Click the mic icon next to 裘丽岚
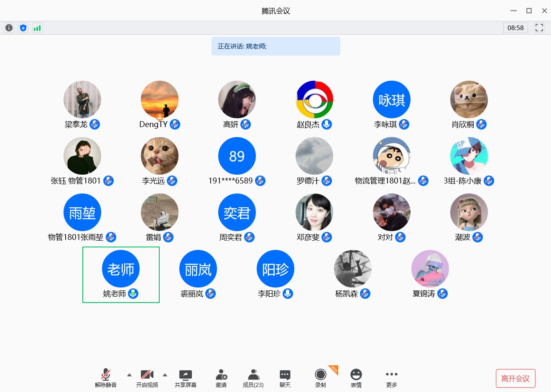Screen dimensions: 551x392 point(211,293)
